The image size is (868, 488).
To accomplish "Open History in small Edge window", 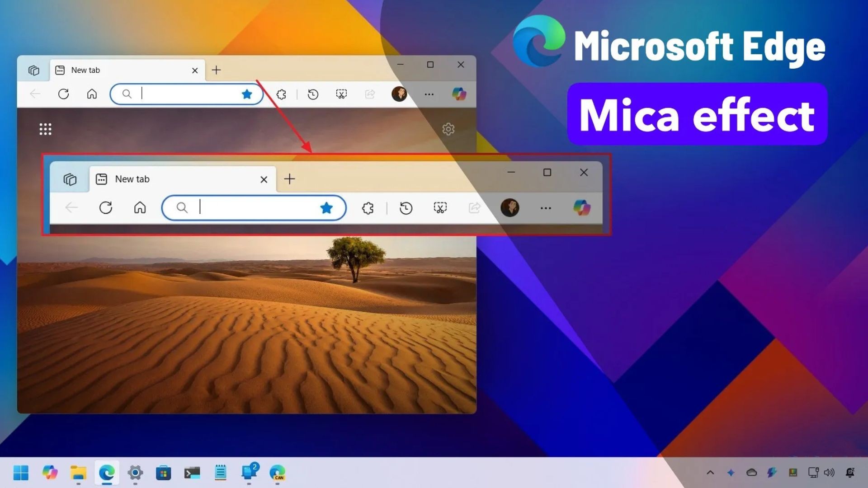I will point(313,94).
